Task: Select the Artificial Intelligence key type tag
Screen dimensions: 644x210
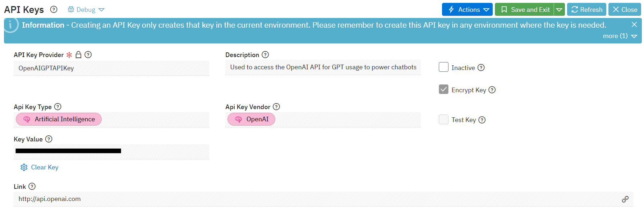Action: pos(59,119)
